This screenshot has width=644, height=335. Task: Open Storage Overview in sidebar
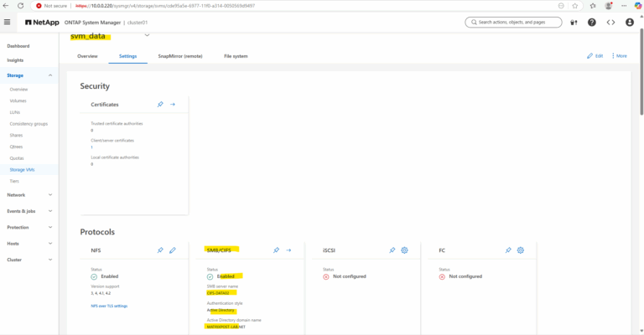coord(19,90)
